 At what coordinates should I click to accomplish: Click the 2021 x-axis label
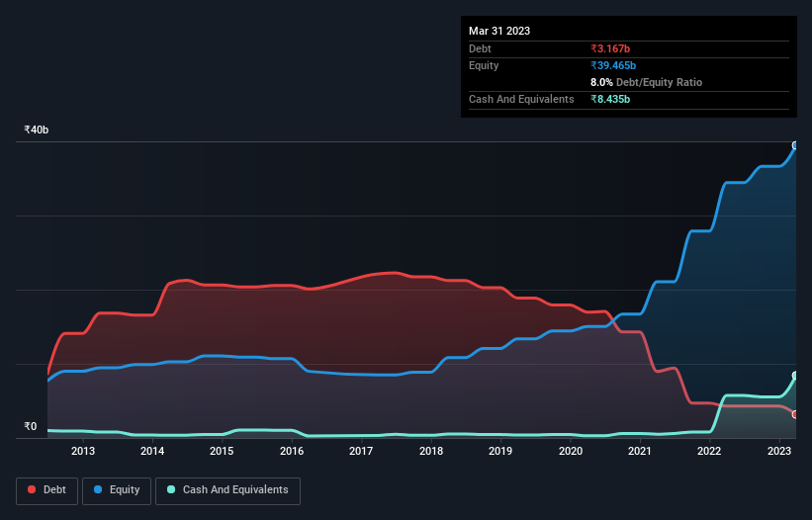point(640,451)
